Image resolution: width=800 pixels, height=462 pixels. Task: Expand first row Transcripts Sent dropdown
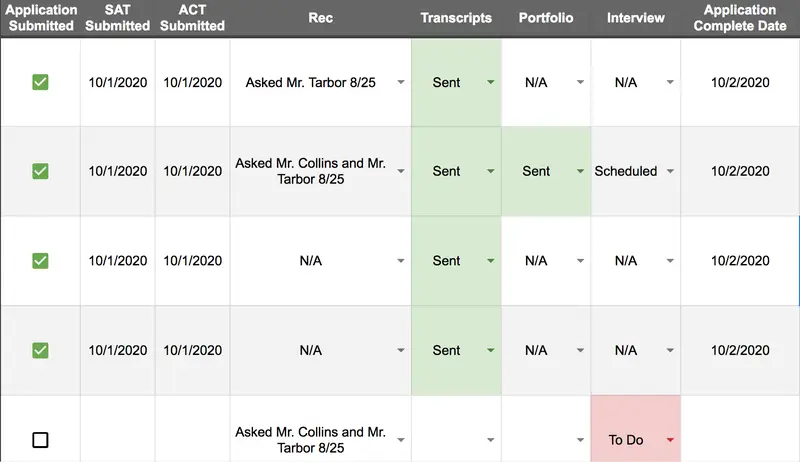491,83
